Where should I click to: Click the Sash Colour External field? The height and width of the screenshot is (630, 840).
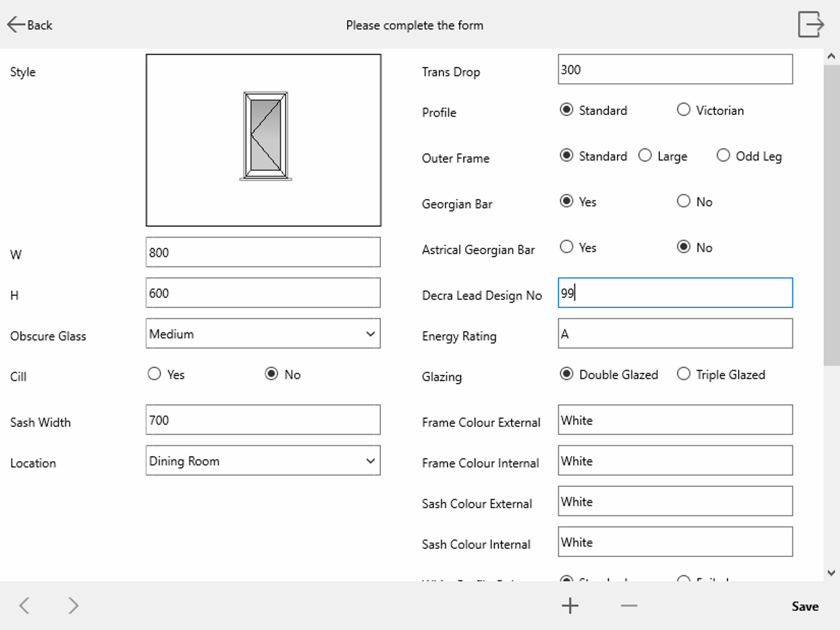[x=675, y=501]
